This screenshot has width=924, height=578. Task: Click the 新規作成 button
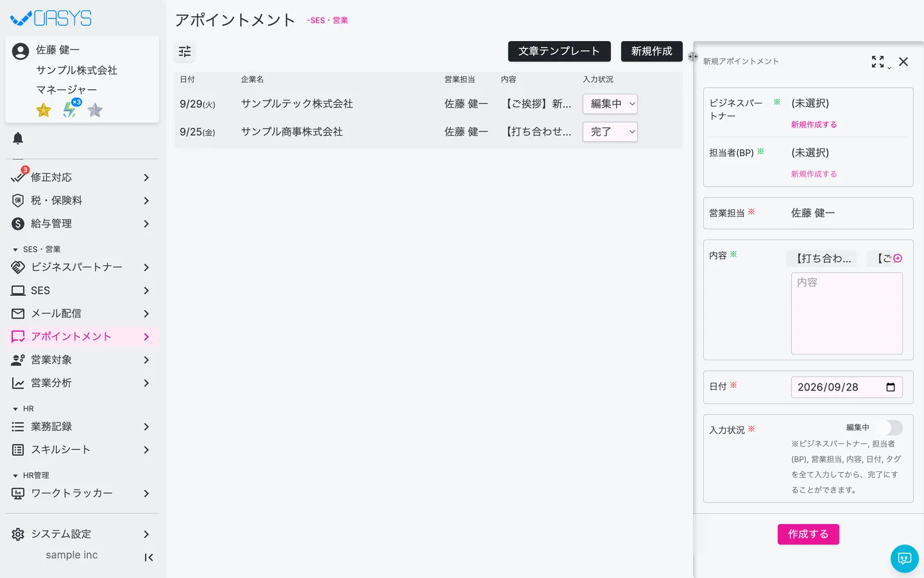pos(651,51)
